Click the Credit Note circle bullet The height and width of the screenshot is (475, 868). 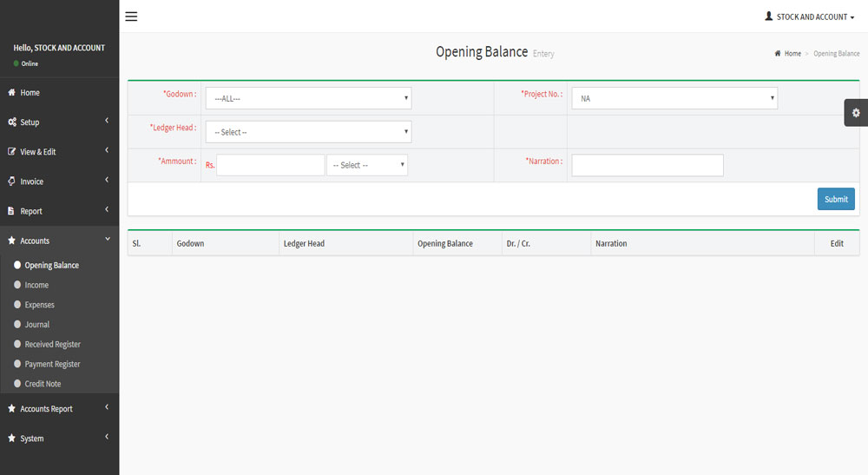[17, 384]
